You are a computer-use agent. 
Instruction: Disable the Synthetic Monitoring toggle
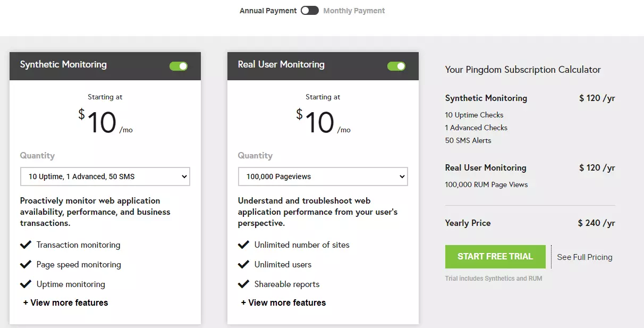179,66
